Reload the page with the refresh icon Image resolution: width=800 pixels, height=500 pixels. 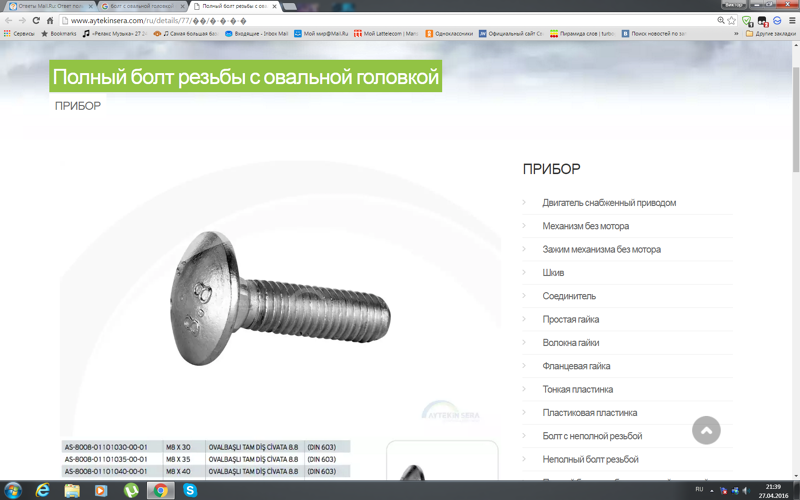36,21
